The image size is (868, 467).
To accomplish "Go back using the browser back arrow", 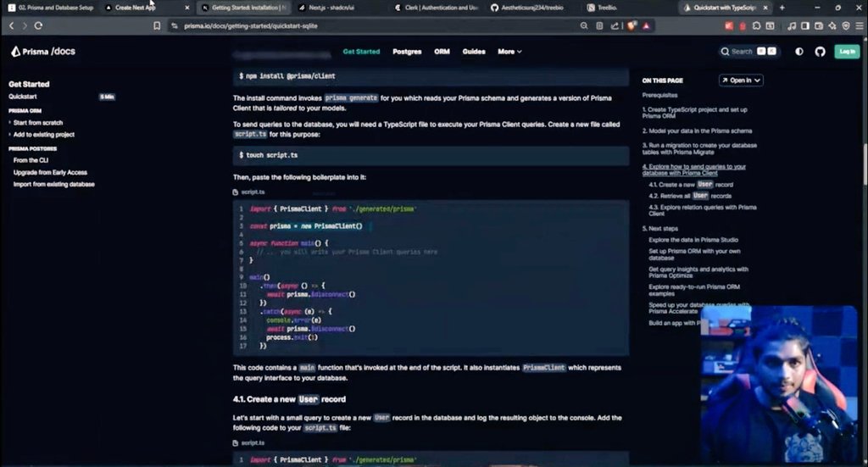I will (11, 26).
